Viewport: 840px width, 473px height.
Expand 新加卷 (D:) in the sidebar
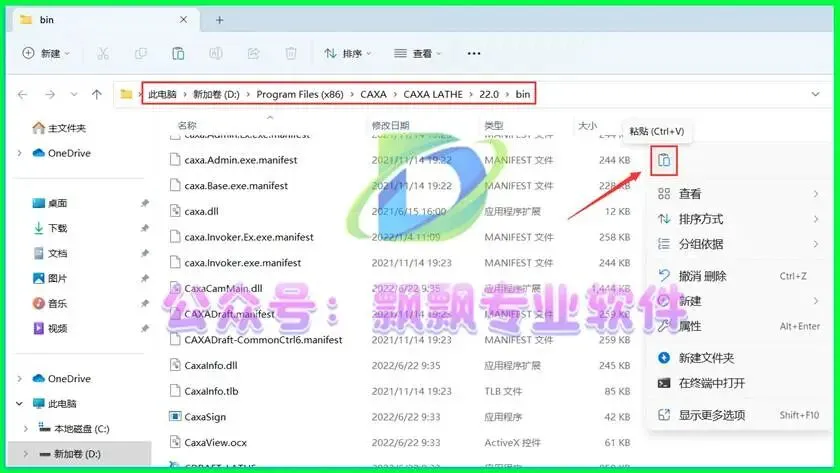point(26,454)
